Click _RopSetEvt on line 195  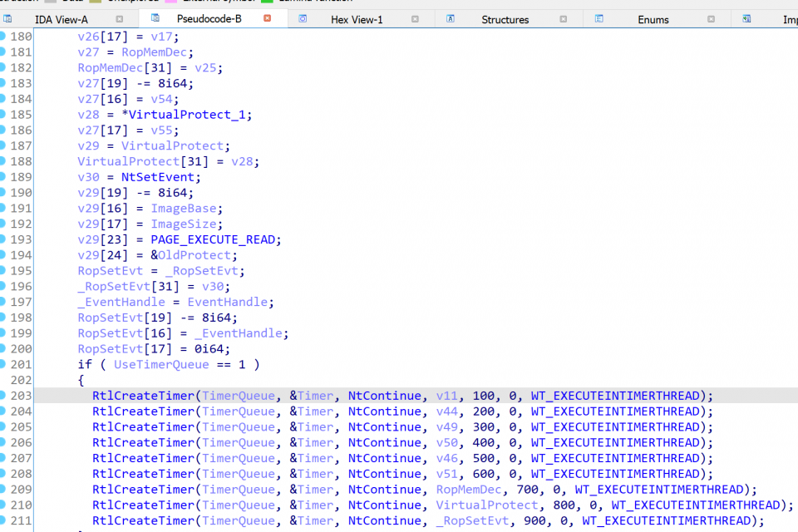pyautogui.click(x=201, y=271)
